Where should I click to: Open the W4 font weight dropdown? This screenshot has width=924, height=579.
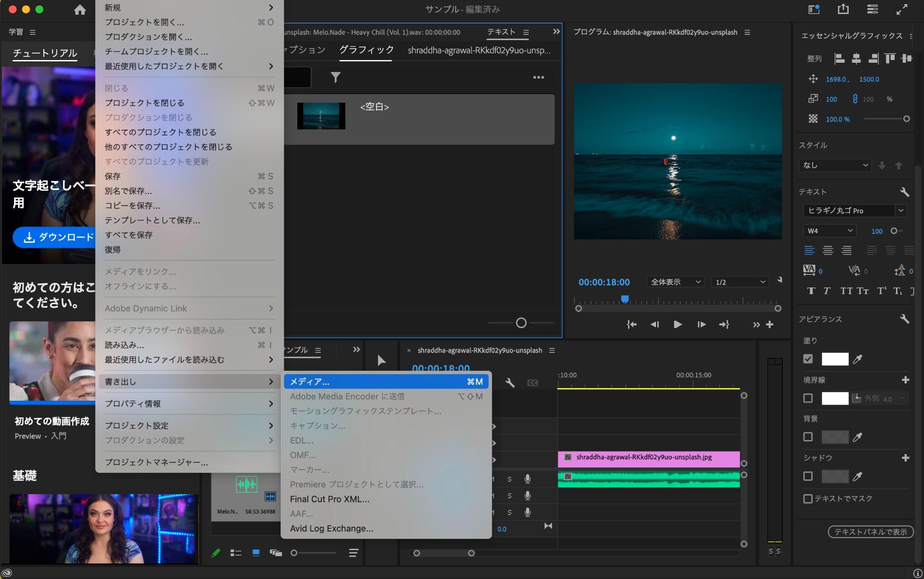(x=829, y=231)
